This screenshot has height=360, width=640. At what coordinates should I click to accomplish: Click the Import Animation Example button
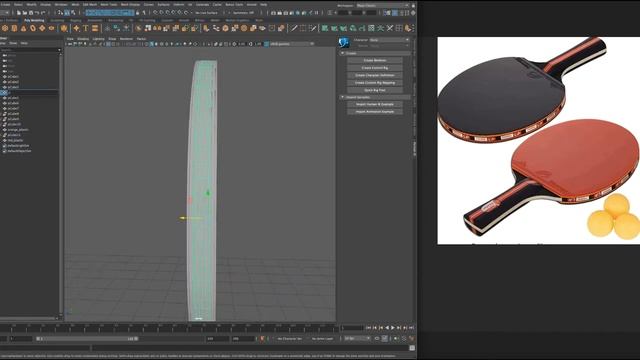375,111
